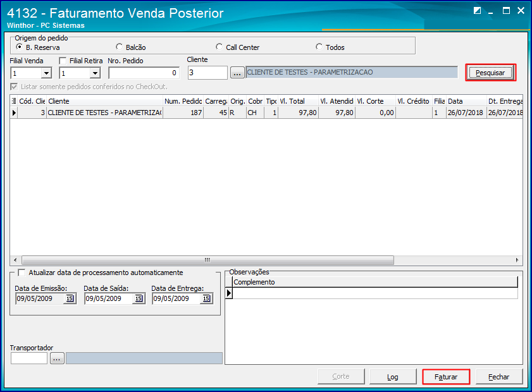Click the Complemento column header
This screenshot has width=532, height=392.
pyautogui.click(x=375, y=282)
